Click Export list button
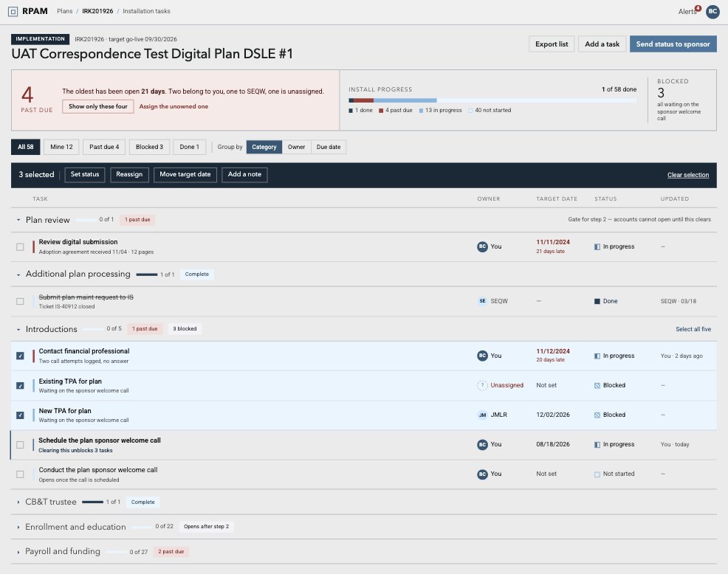This screenshot has width=728, height=574. tap(552, 44)
